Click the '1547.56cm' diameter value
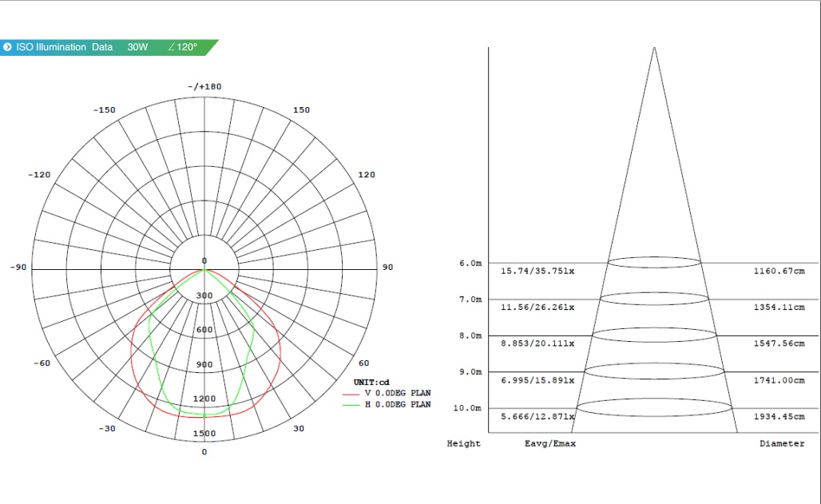This screenshot has height=504, width=821. click(779, 343)
